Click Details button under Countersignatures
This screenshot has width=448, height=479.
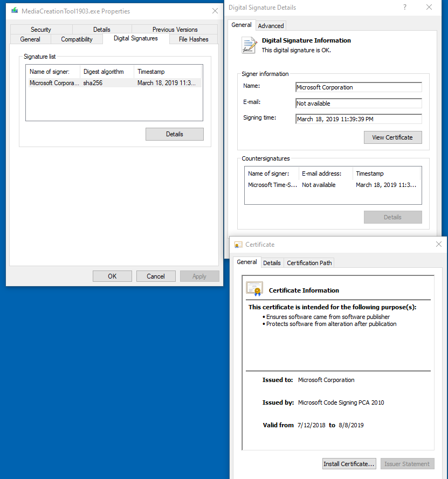[392, 217]
